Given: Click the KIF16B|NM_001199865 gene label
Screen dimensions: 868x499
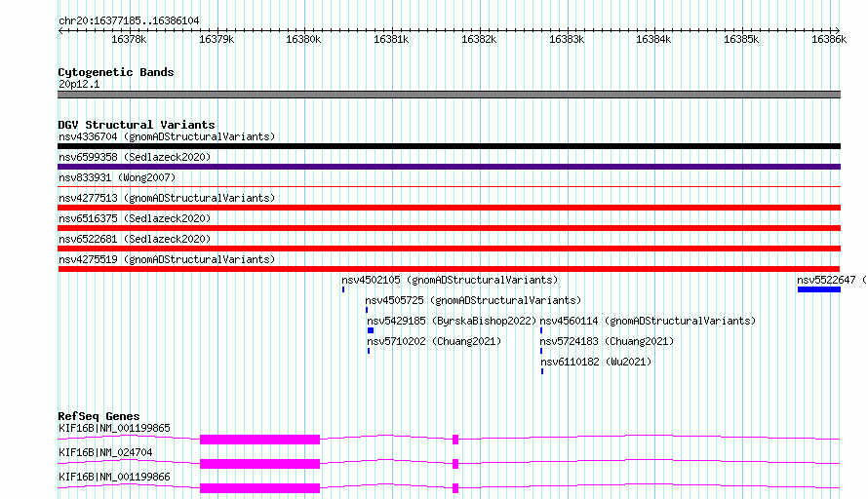Looking at the screenshot, I should point(114,428).
